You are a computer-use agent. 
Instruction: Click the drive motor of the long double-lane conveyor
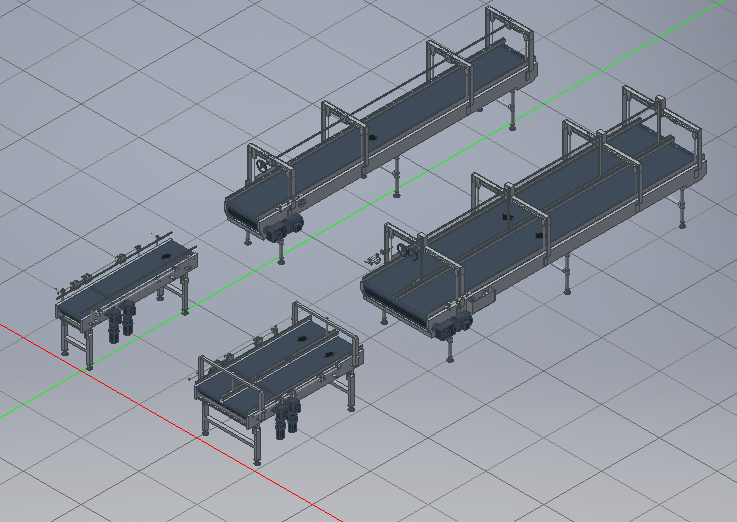tap(461, 322)
